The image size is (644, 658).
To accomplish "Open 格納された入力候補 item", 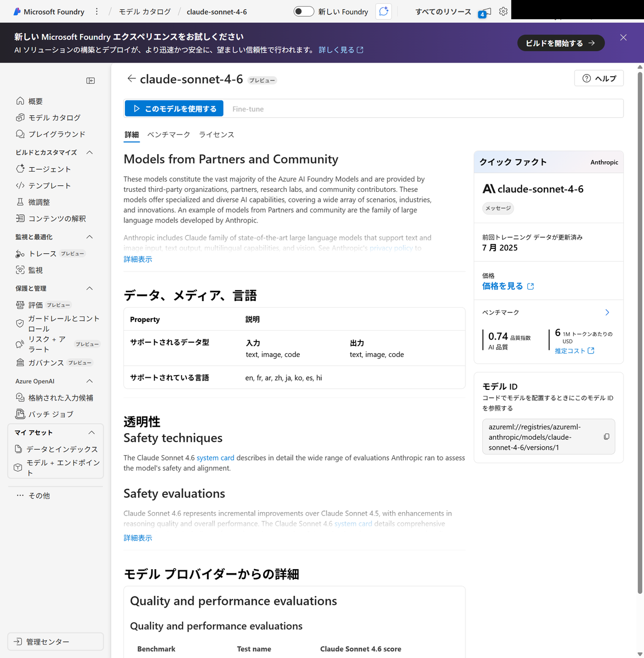I will (55, 398).
